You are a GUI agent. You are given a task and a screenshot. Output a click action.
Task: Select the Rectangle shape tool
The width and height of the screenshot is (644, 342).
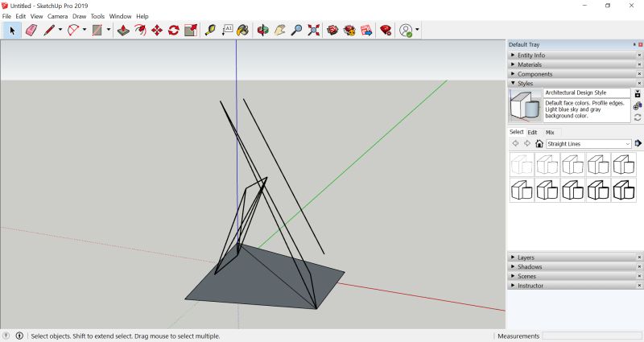[97, 31]
